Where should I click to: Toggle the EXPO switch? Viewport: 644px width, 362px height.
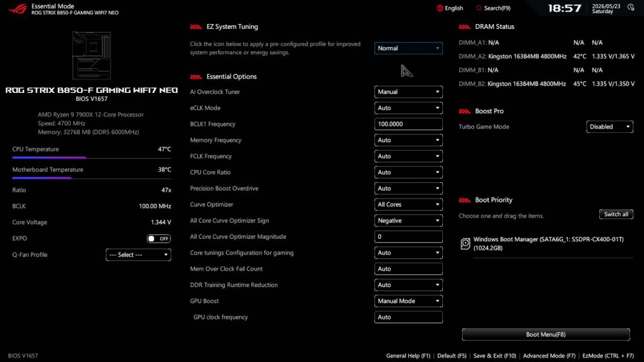tap(159, 238)
